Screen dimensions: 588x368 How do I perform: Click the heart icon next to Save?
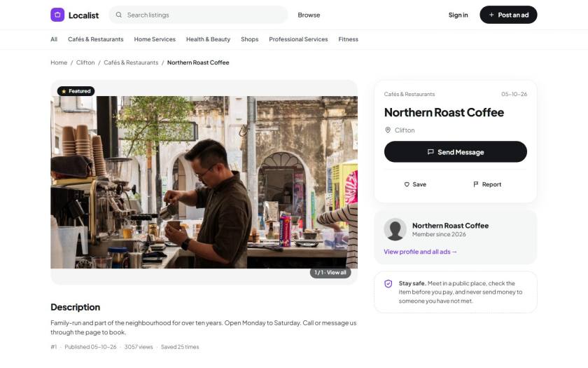(x=407, y=184)
